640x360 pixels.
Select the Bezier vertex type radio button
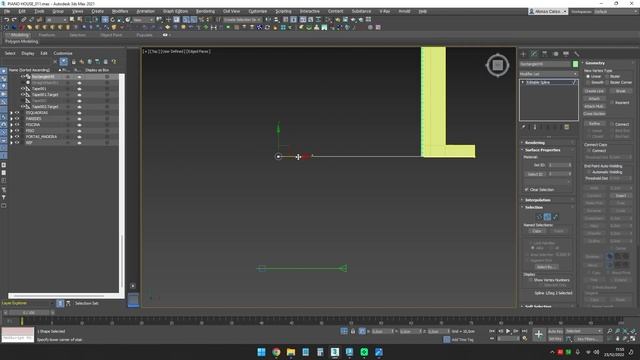[607, 76]
